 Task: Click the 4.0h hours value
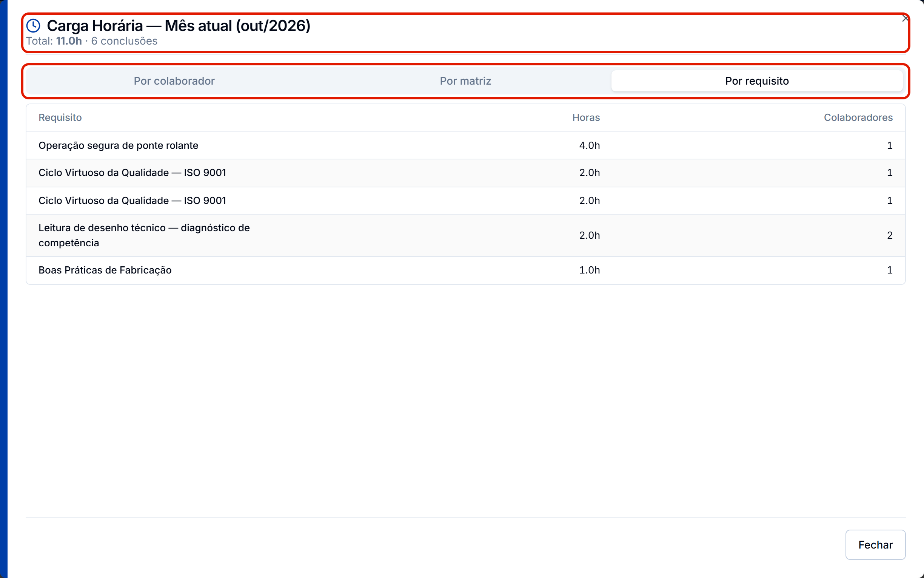click(589, 145)
